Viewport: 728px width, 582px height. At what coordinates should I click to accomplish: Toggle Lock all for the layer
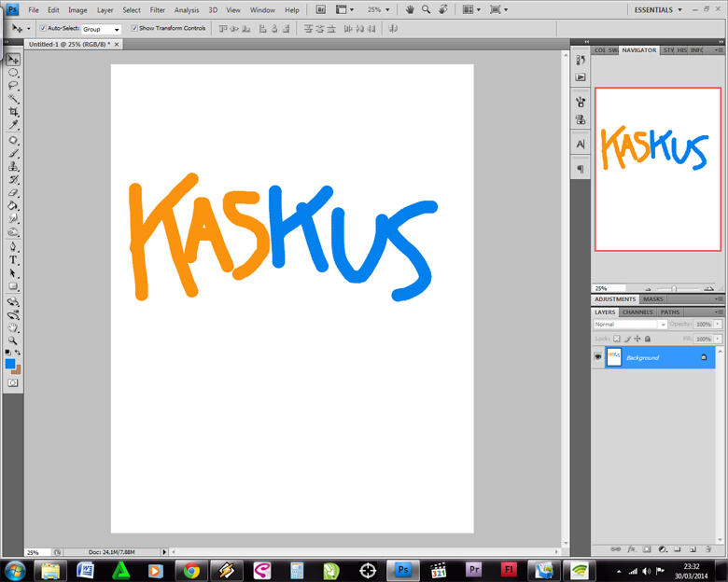(x=648, y=339)
